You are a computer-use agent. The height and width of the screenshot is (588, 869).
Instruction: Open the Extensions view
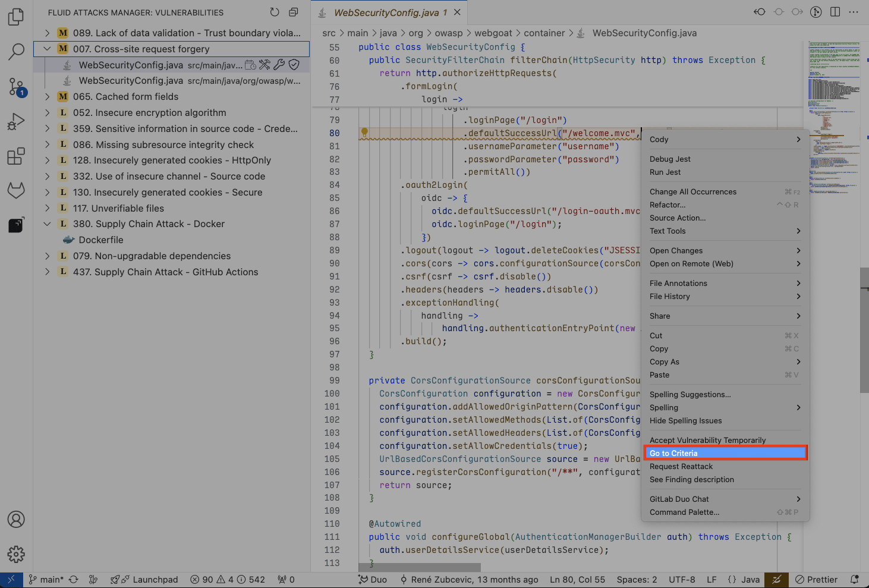point(16,156)
